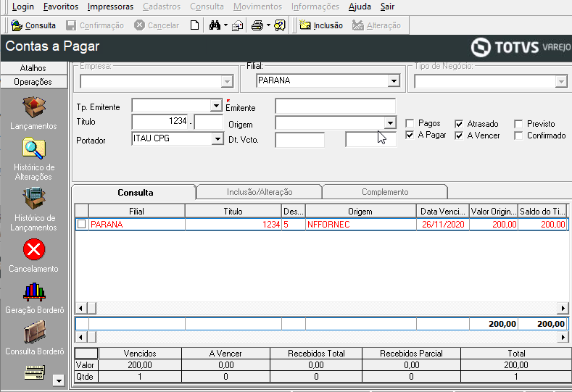Click the NFFORNEC cell
The height and width of the screenshot is (392, 572).
[x=361, y=225]
